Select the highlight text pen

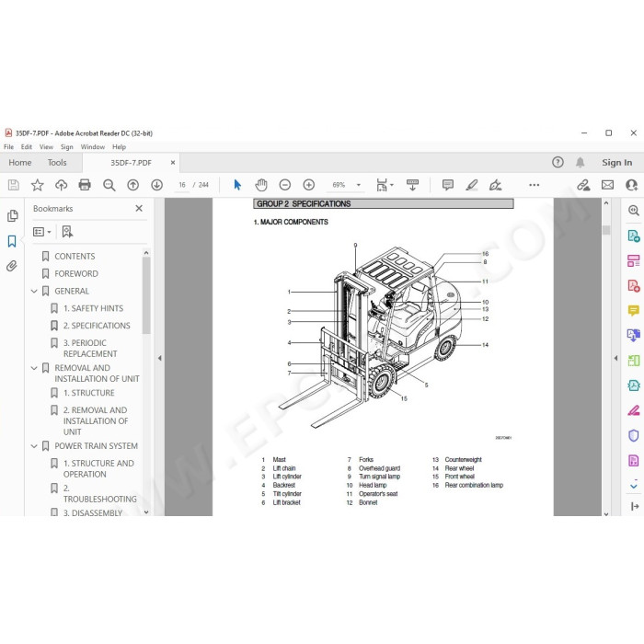pyautogui.click(x=471, y=185)
